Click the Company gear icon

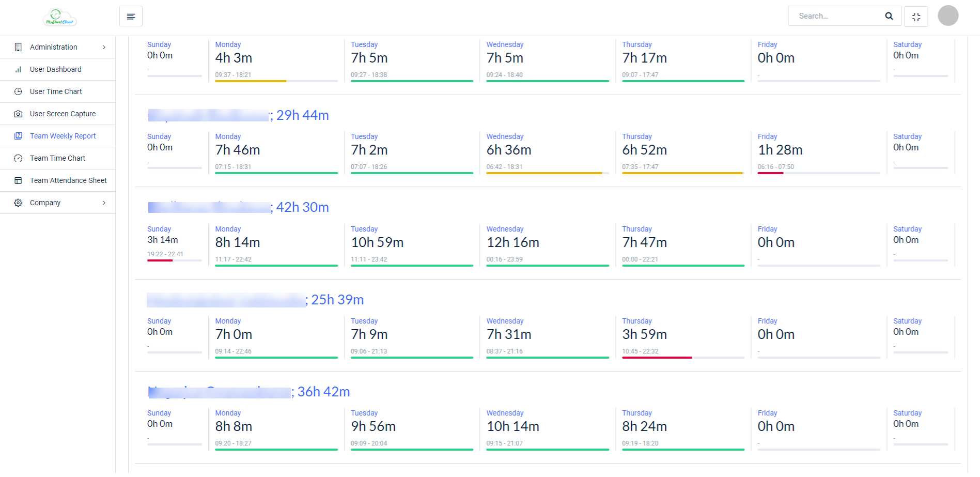click(18, 203)
